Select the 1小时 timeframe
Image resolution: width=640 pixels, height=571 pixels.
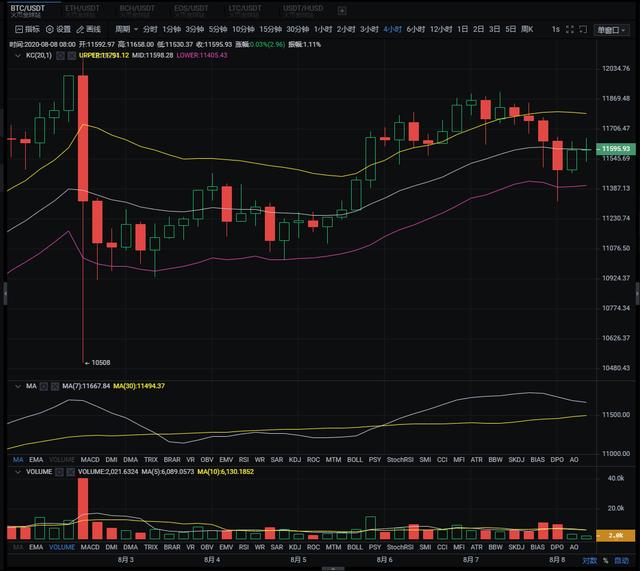323,29
